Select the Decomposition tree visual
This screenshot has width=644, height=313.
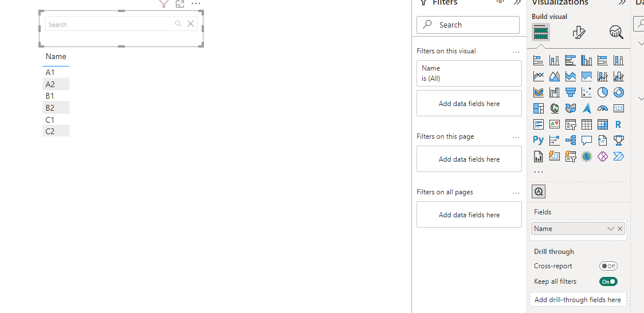[x=571, y=140]
